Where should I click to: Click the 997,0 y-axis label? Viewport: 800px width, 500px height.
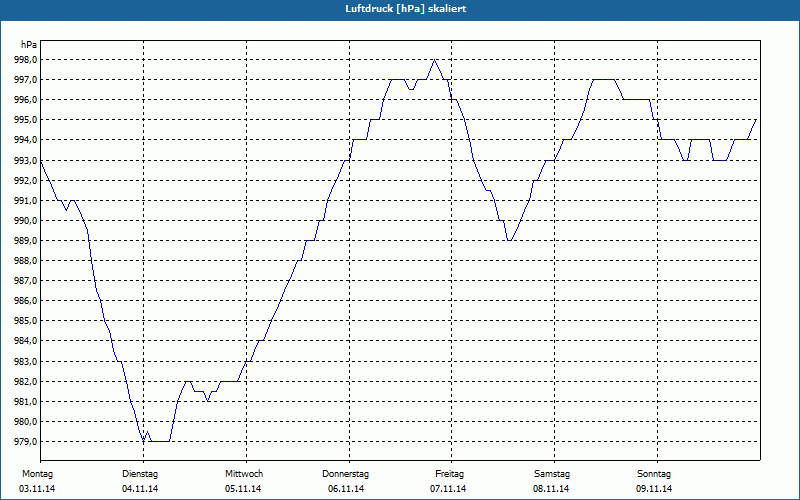point(26,80)
